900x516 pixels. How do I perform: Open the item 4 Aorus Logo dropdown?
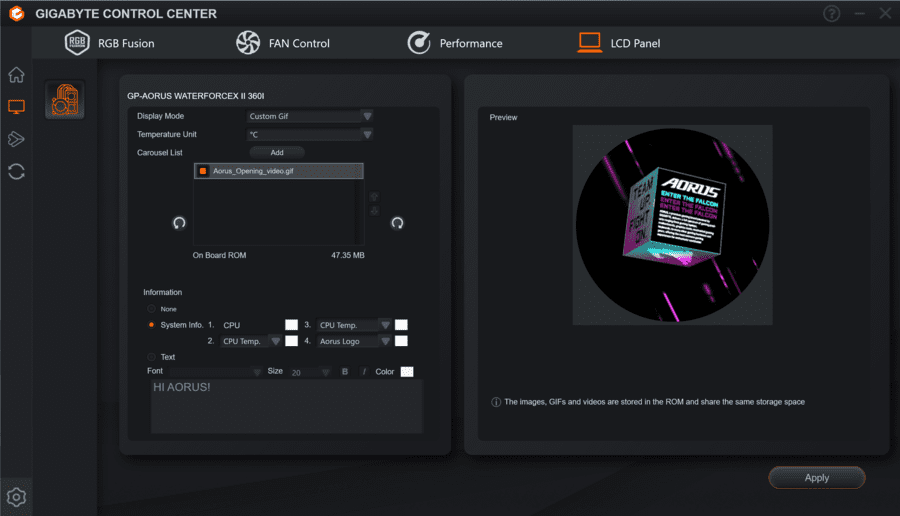[x=355, y=341]
